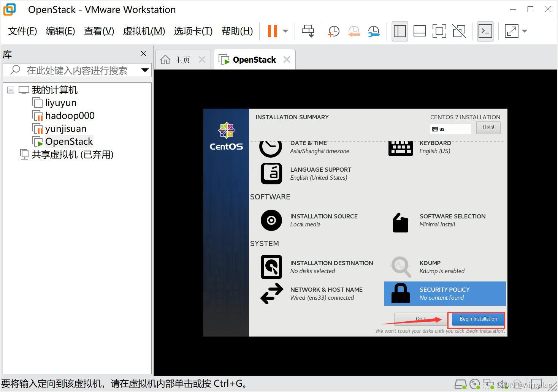Click 'Wired (ens33) connected' text
Viewport: 558px width, 392px height.
tap(322, 298)
